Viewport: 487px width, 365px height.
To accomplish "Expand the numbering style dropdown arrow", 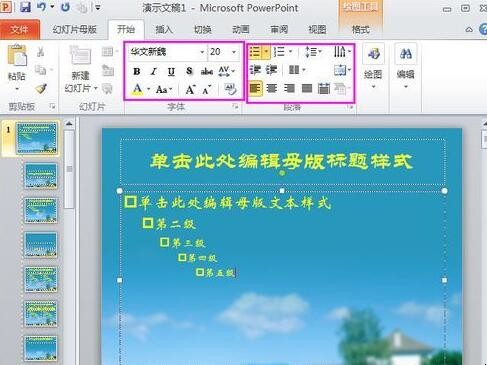I will pos(290,52).
